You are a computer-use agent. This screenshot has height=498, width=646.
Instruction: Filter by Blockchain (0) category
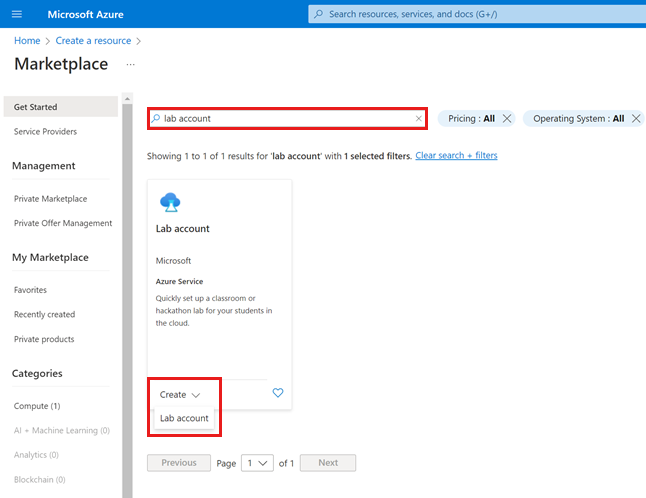[40, 479]
